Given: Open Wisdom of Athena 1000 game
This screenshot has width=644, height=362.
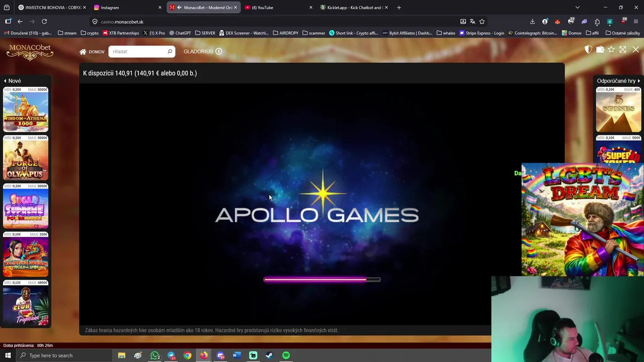Looking at the screenshot, I should (26, 110).
